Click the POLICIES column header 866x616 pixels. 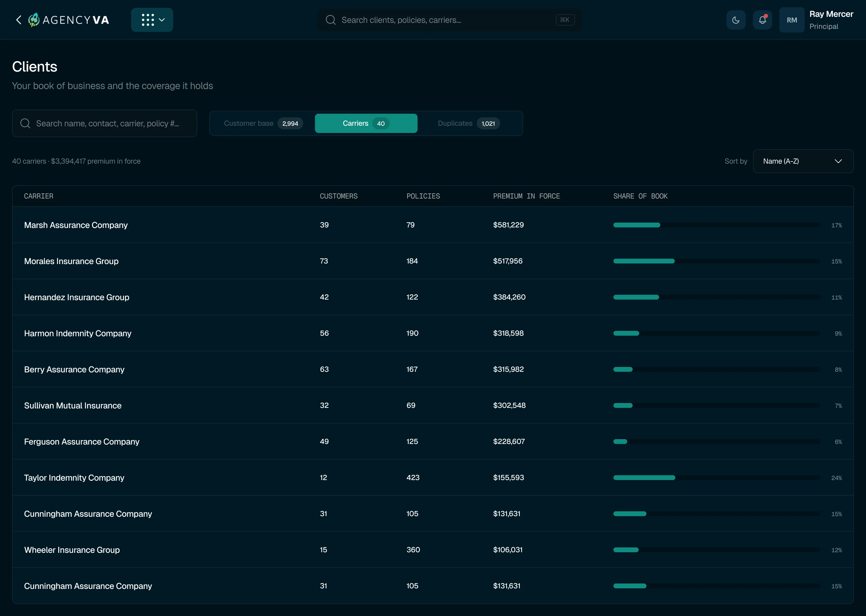pyautogui.click(x=423, y=196)
